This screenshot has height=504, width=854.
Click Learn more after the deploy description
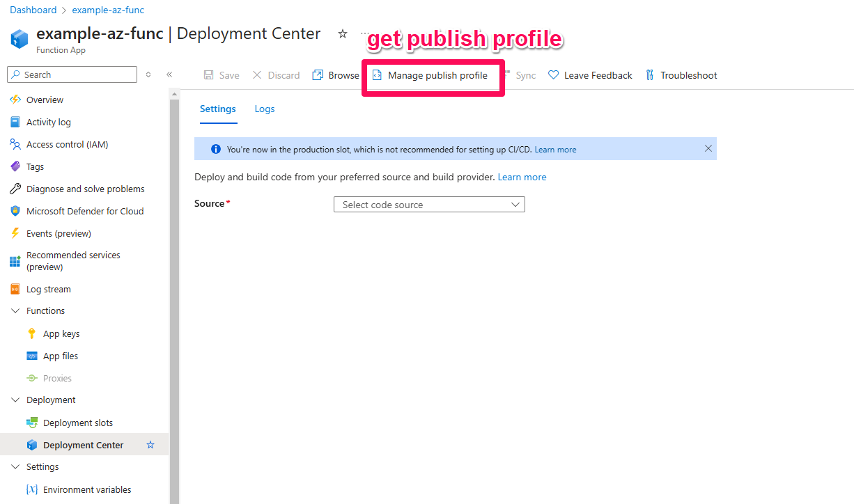point(522,177)
